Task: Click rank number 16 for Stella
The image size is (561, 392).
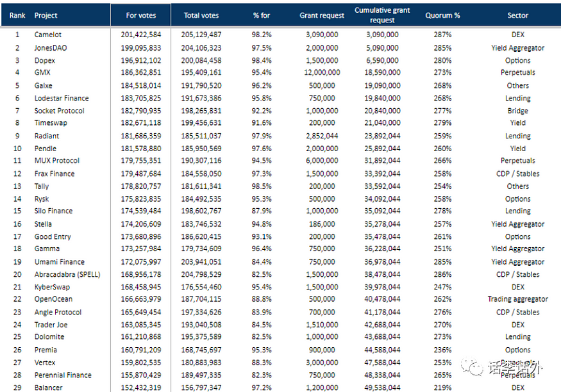Action: coord(17,224)
